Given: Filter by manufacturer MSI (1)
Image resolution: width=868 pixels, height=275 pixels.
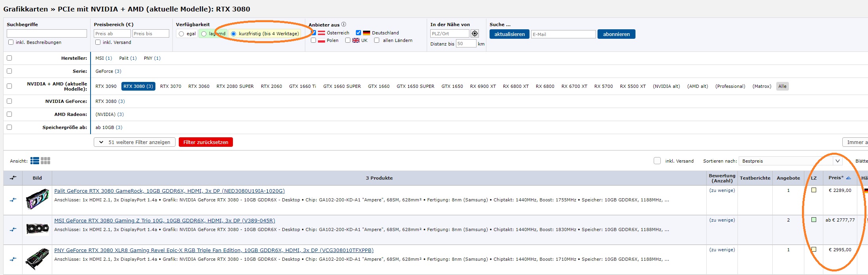Looking at the screenshot, I should point(104,58).
